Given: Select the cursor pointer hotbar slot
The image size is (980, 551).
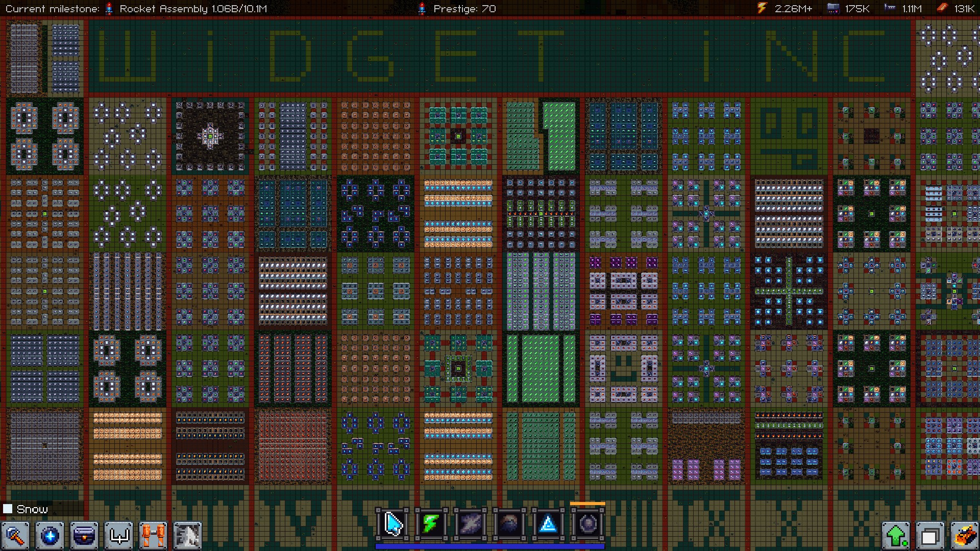Looking at the screenshot, I should tap(392, 524).
